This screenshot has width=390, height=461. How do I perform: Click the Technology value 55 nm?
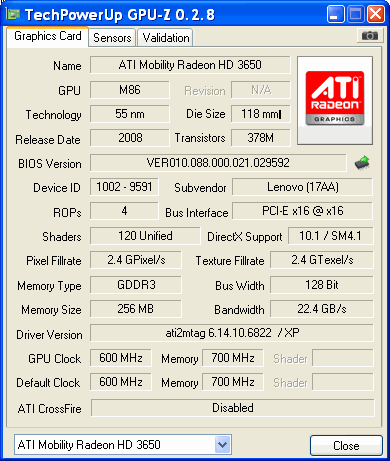tap(130, 114)
